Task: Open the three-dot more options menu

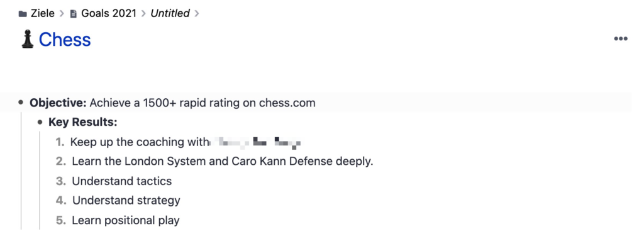Action: [x=621, y=38]
